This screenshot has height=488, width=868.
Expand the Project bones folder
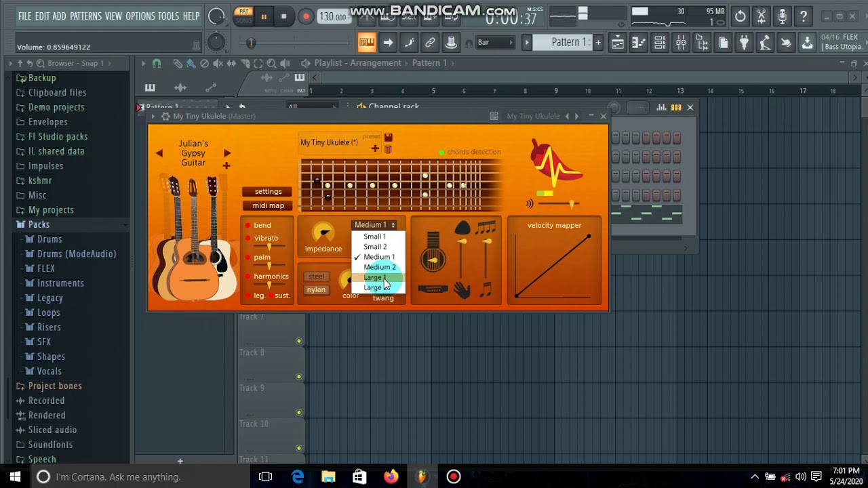pyautogui.click(x=55, y=386)
